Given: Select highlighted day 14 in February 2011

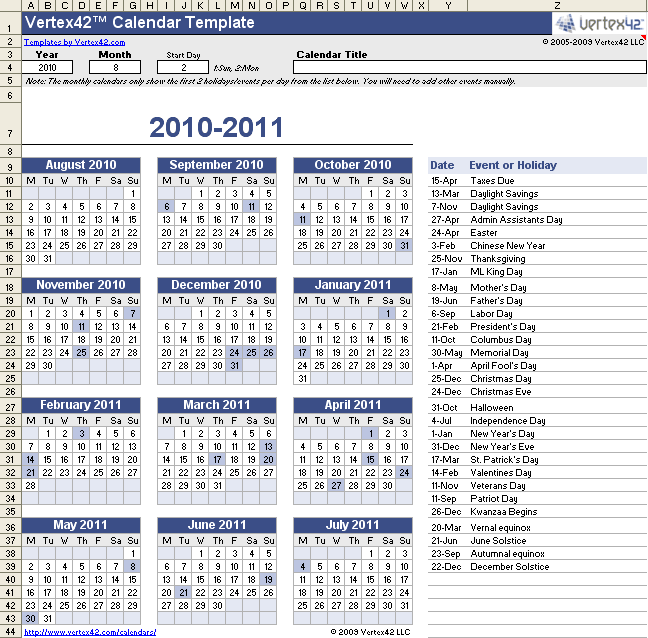Looking at the screenshot, I should pos(30,459).
